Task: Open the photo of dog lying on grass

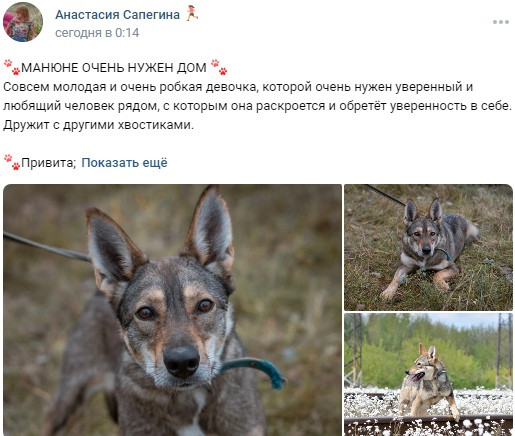Action: point(428,247)
